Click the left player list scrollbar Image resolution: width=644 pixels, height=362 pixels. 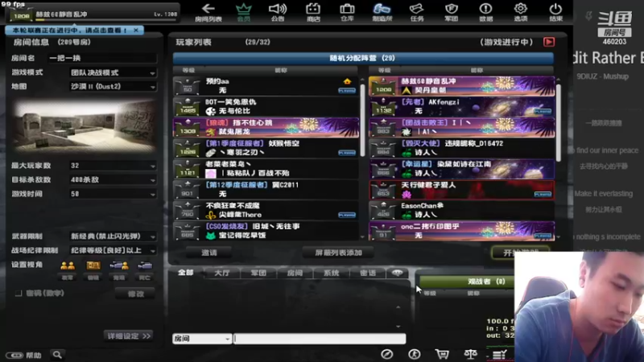click(x=362, y=121)
